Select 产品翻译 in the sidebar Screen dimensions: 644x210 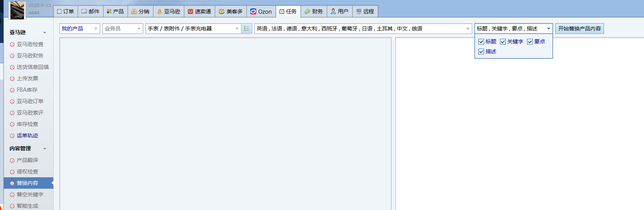27,160
